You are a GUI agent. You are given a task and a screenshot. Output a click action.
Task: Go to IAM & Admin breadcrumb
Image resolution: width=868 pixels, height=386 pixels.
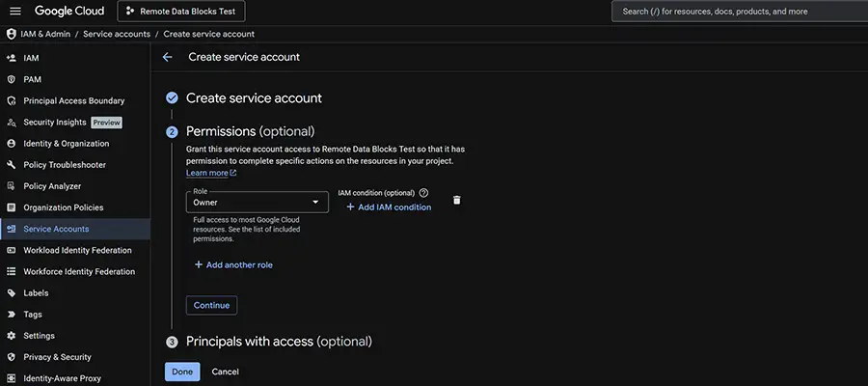45,34
